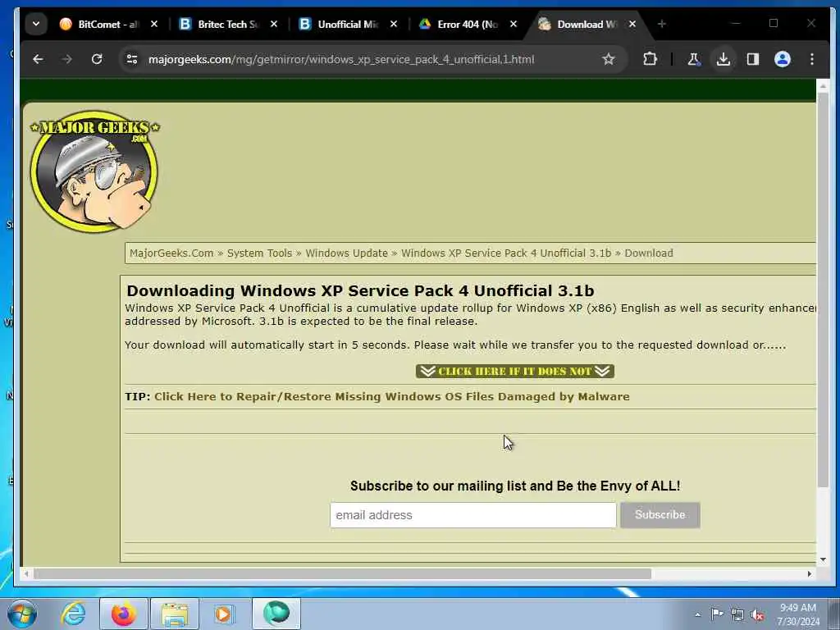The height and width of the screenshot is (630, 840).
Task: Open System Tools breadcrumb link
Action: coord(259,253)
